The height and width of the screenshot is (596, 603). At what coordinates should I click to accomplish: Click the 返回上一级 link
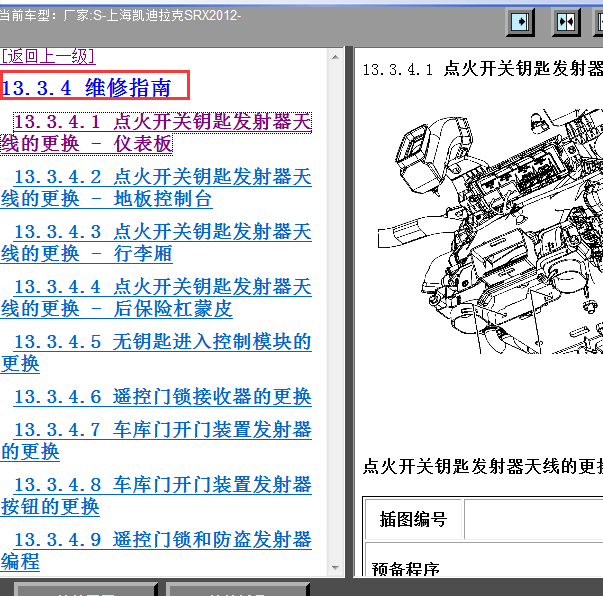point(48,56)
